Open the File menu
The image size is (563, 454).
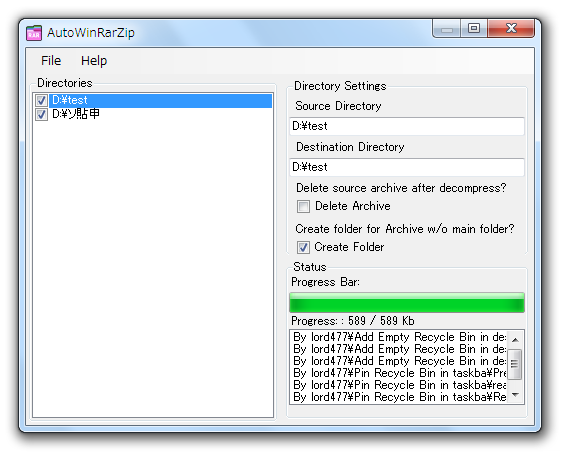coord(51,60)
